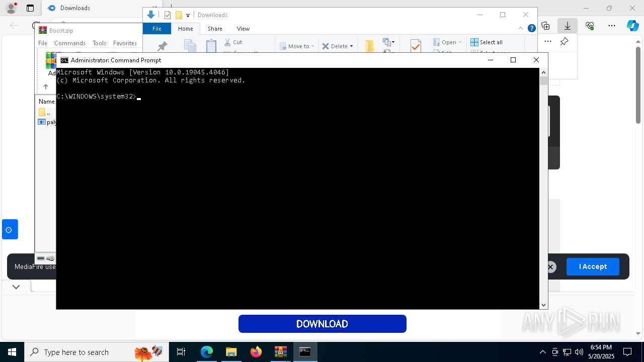Click the taskbar volume icon
644x362 pixels.
coord(579,352)
